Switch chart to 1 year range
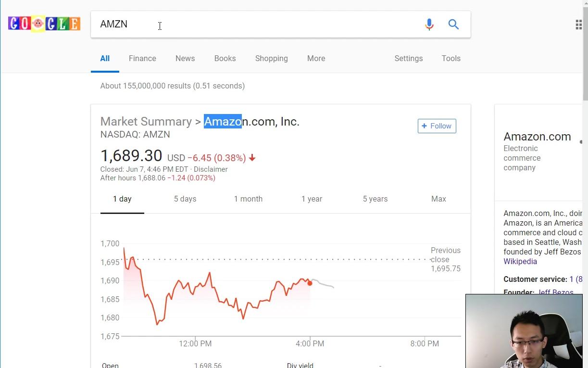 point(312,199)
